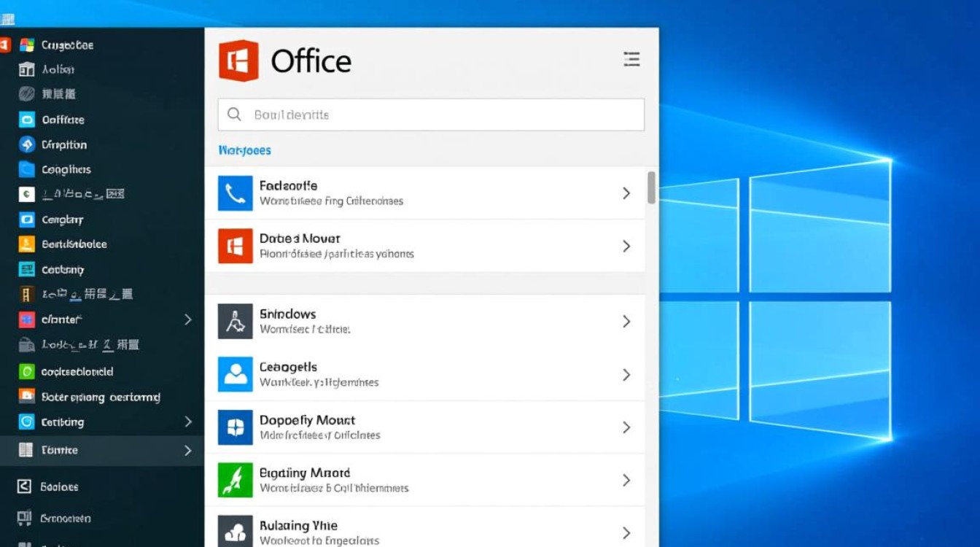Click the blue circle icon beside 'Cfropiton'
Screen dimensions: 980x547
(27, 144)
